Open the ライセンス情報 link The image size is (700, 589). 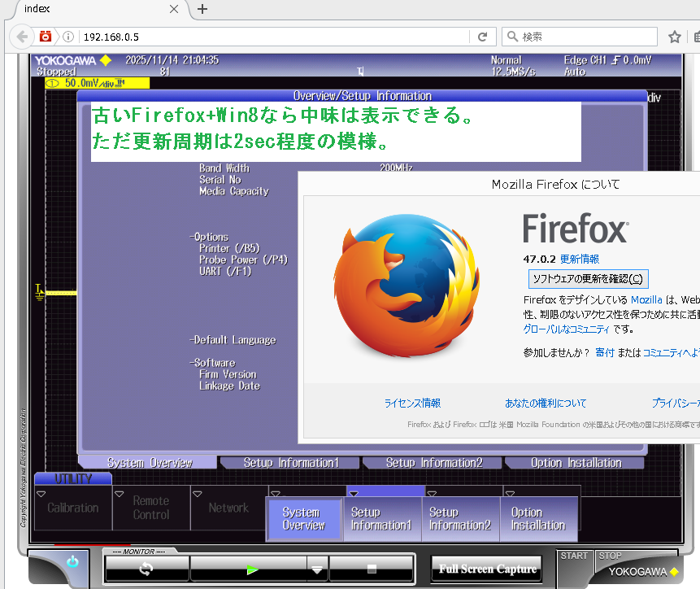click(x=412, y=403)
